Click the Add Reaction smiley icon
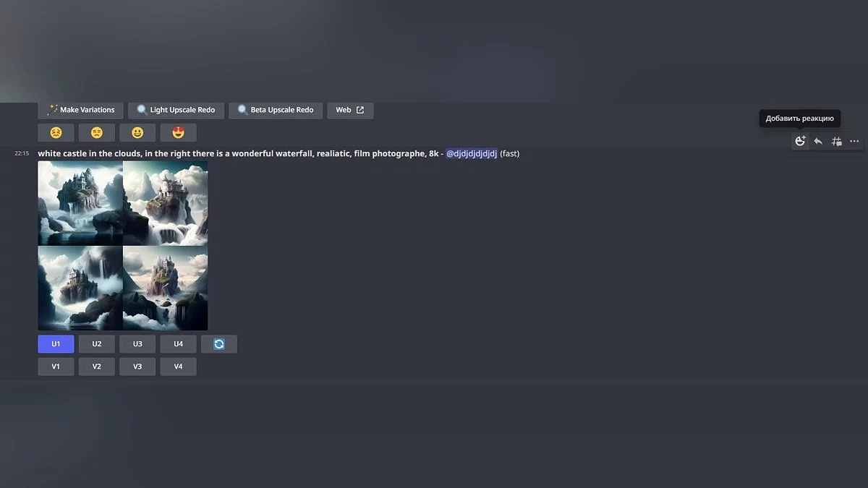Image resolution: width=868 pixels, height=488 pixels. coord(800,142)
